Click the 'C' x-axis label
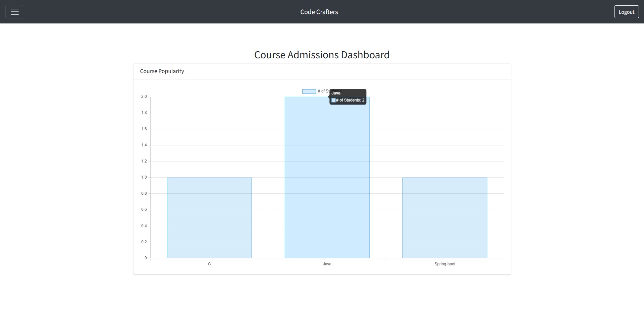This screenshot has height=320, width=644. (209, 264)
